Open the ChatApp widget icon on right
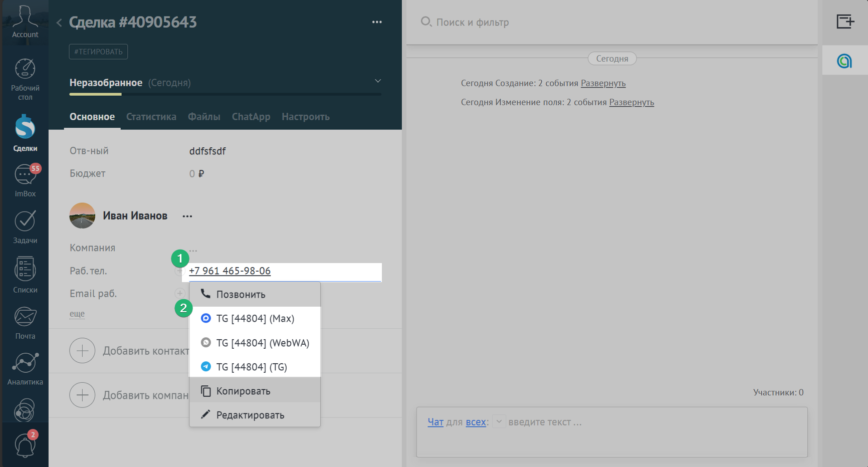This screenshot has height=467, width=868. [x=844, y=61]
